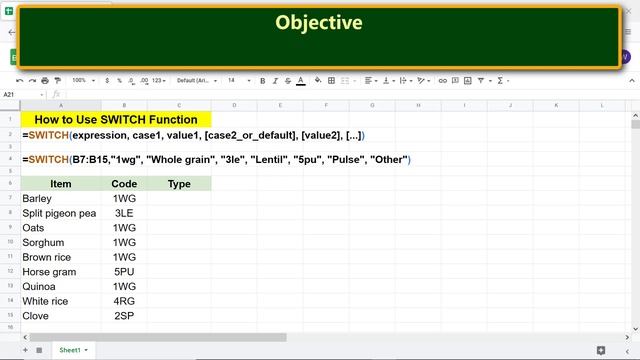Image resolution: width=640 pixels, height=360 pixels.
Task: Click the "Brown rice" cell
Action: pos(61,257)
